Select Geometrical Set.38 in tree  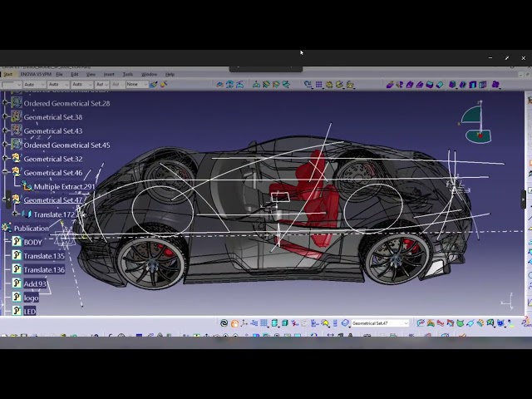53,117
